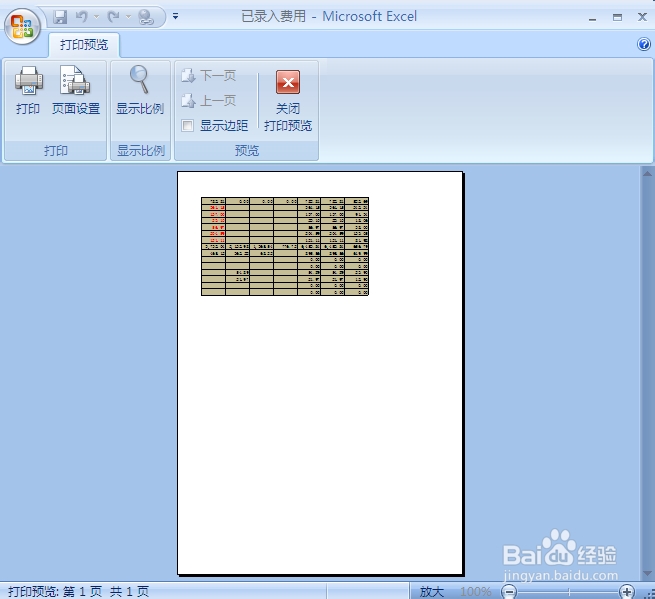Click the 100% zoom level text

click(475, 591)
